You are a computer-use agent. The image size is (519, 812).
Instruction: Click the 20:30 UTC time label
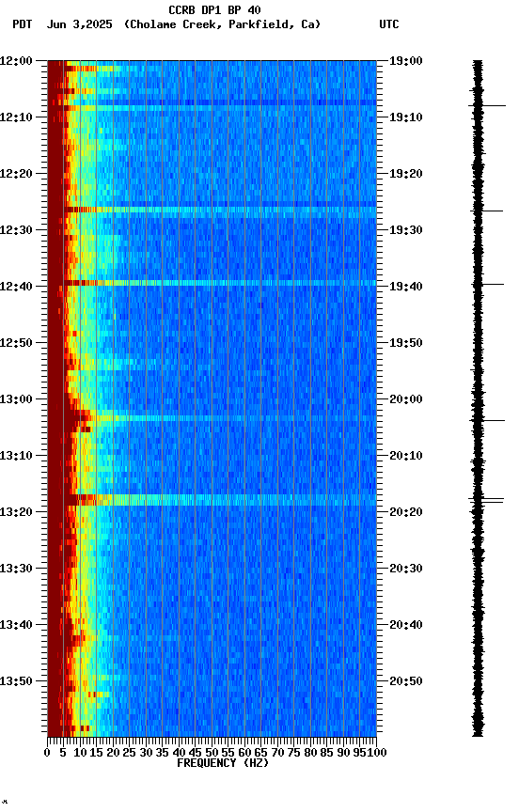406,570
